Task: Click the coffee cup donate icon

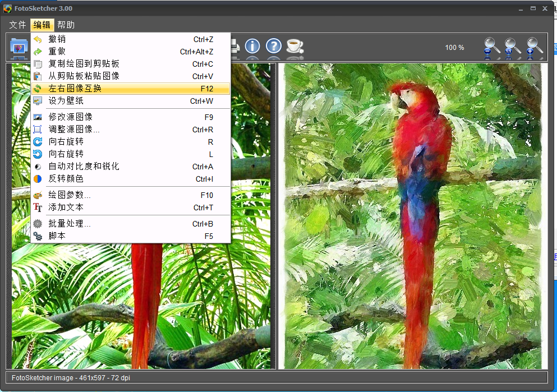Action: tap(294, 46)
